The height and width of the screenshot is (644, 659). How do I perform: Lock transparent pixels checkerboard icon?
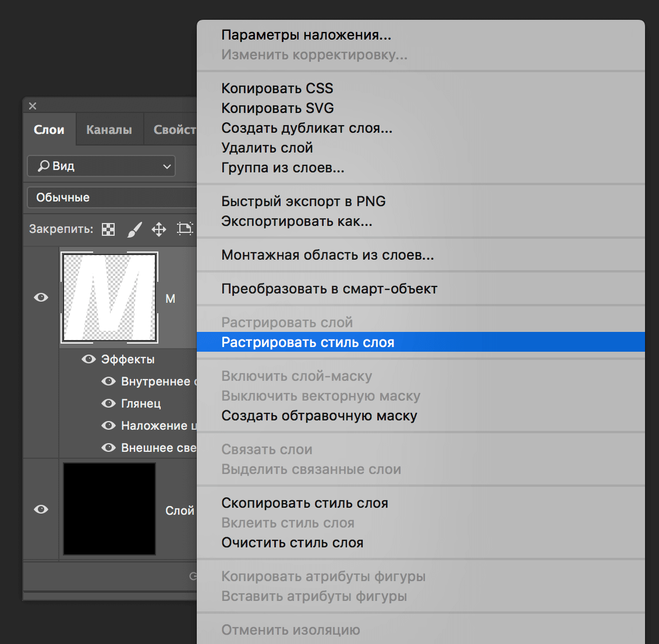[108, 229]
